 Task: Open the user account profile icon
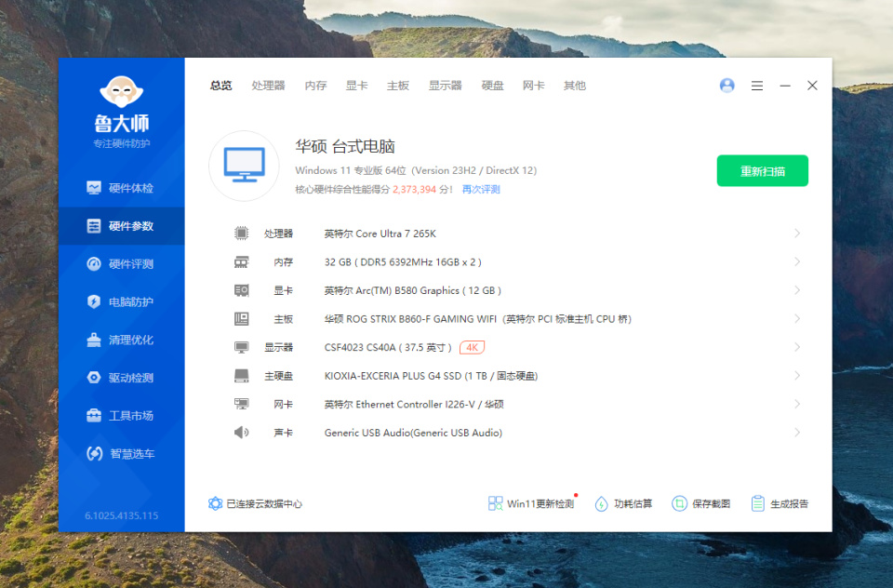tap(726, 86)
